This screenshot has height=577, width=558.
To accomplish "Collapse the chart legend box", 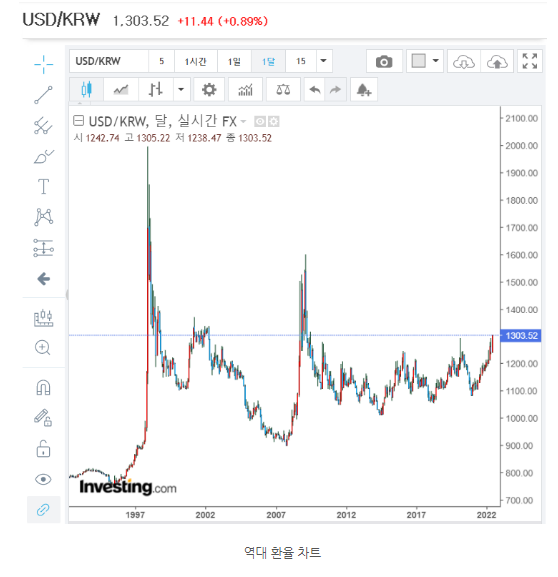I will 78,120.
